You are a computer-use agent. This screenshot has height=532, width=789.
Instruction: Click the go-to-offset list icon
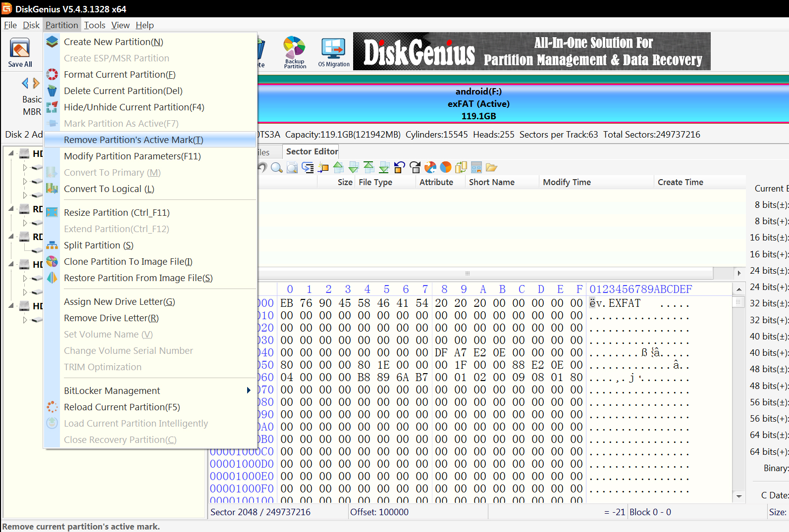308,168
